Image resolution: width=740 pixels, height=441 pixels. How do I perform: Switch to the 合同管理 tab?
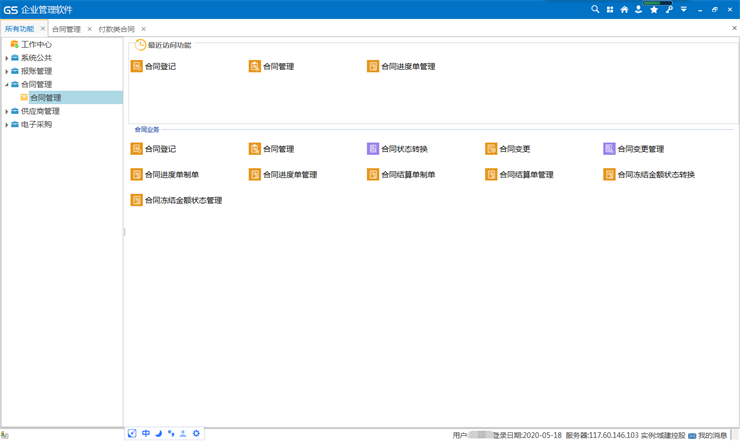click(x=66, y=30)
